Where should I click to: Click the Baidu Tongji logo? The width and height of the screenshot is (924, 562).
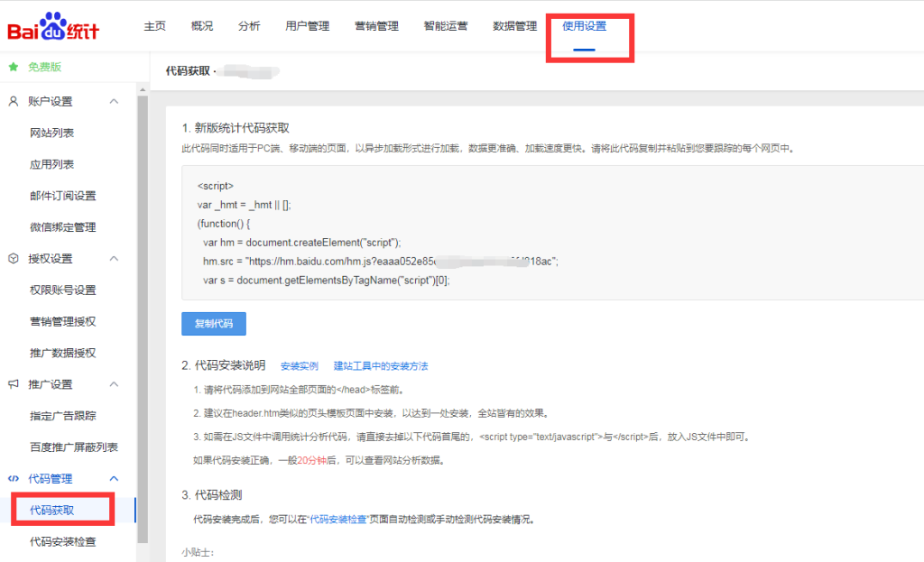pyautogui.click(x=54, y=27)
